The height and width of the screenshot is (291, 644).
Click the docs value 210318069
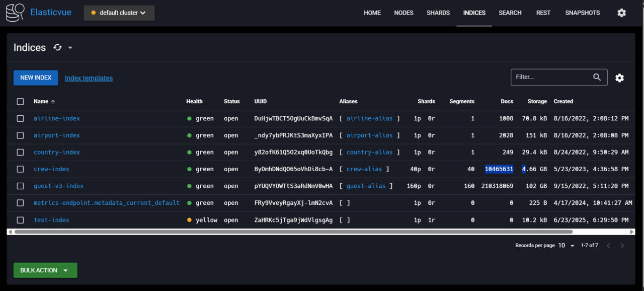click(497, 186)
